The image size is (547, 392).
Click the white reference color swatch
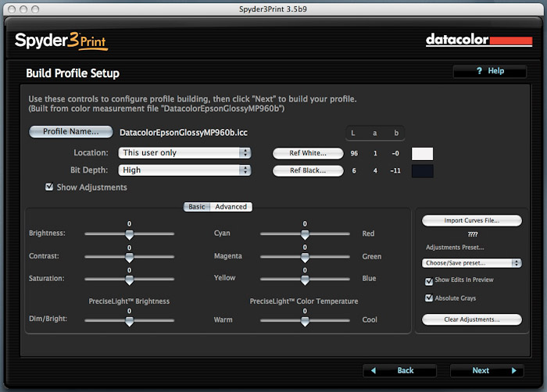(422, 154)
